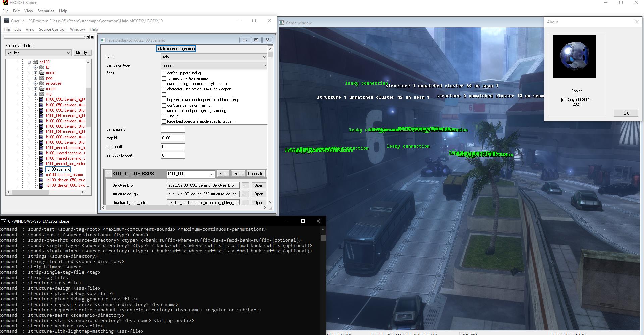Open the No filter dropdown
This screenshot has width=644, height=335.
coord(39,53)
